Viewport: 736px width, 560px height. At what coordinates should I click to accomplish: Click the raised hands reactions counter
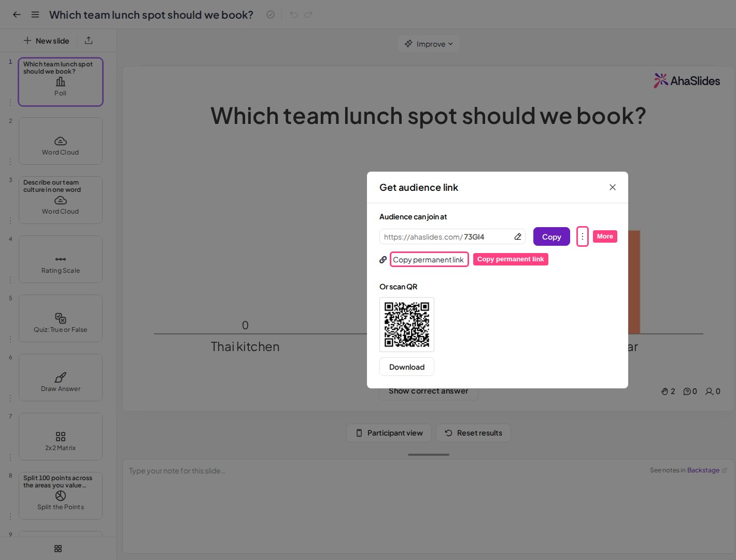668,391
